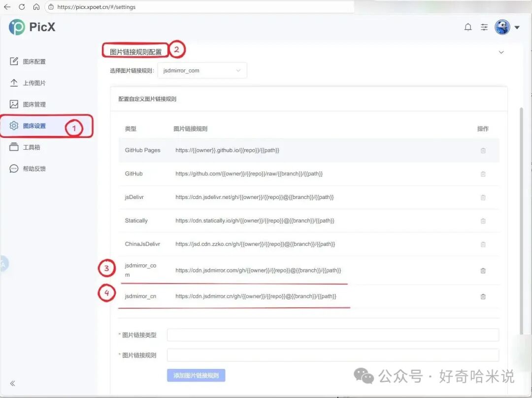532x398 pixels.
Task: Click the toolbox icon beside 工具箱
Action: 14,147
